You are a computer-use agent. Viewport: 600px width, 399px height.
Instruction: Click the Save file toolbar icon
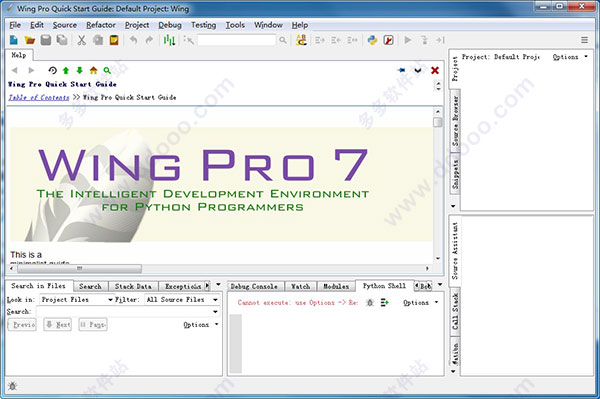coord(46,40)
